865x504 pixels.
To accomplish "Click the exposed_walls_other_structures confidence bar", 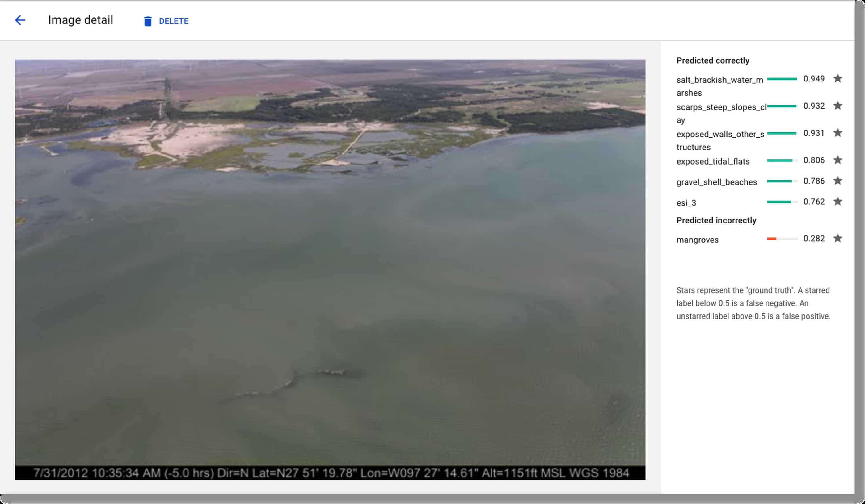I will 782,133.
